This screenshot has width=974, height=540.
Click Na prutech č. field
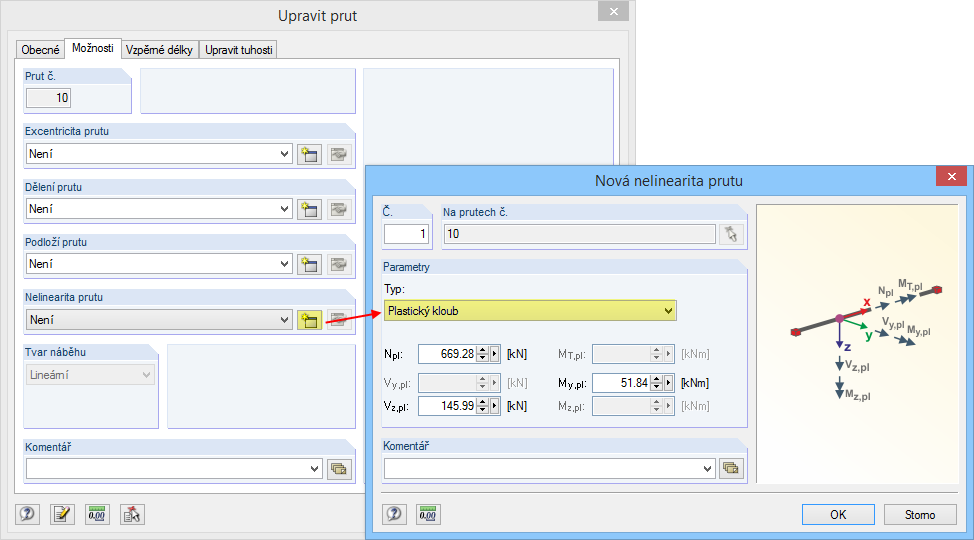(x=580, y=234)
